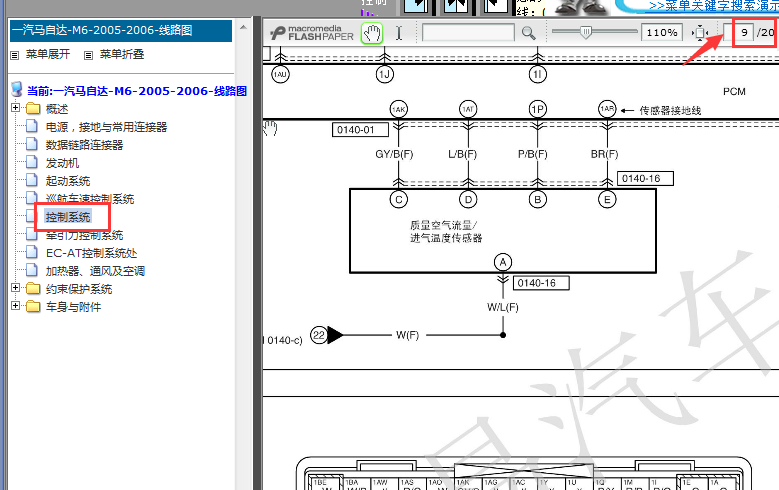Click the search text field in FlashPaper toolbar
The image size is (779, 490).
(468, 33)
